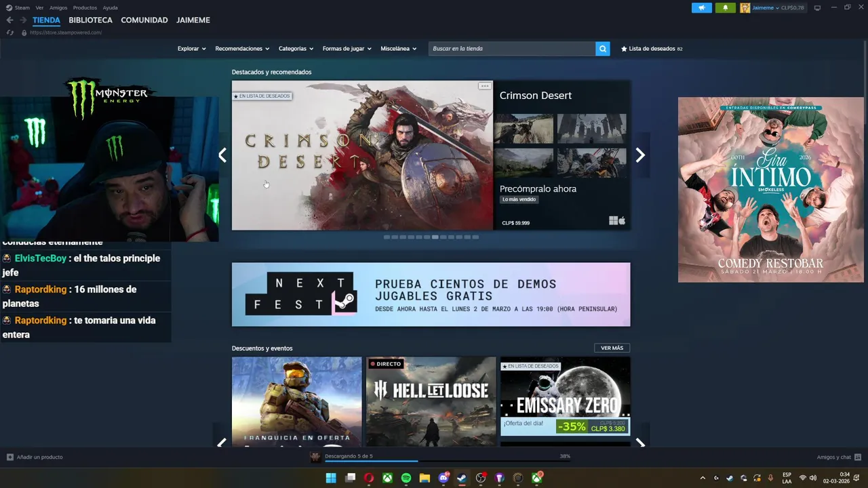Open the Ver menu
The width and height of the screenshot is (868, 488).
pos(39,7)
